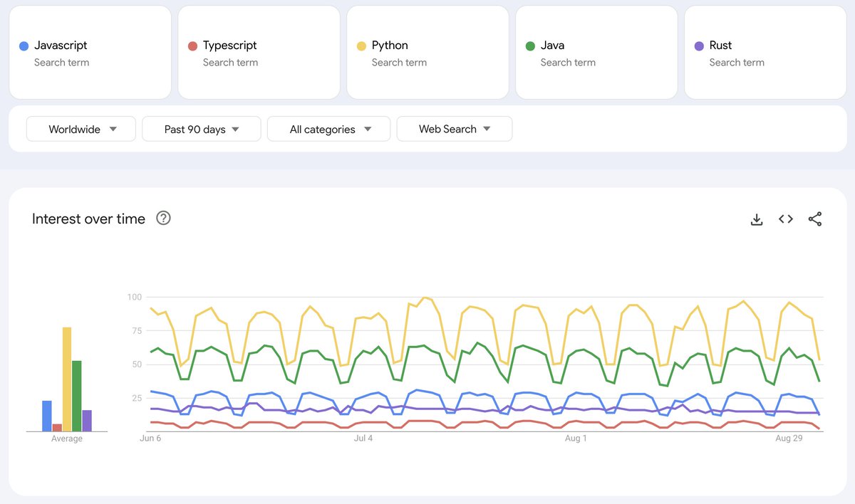
Task: Select the blue Javascript color dot
Action: 24,45
